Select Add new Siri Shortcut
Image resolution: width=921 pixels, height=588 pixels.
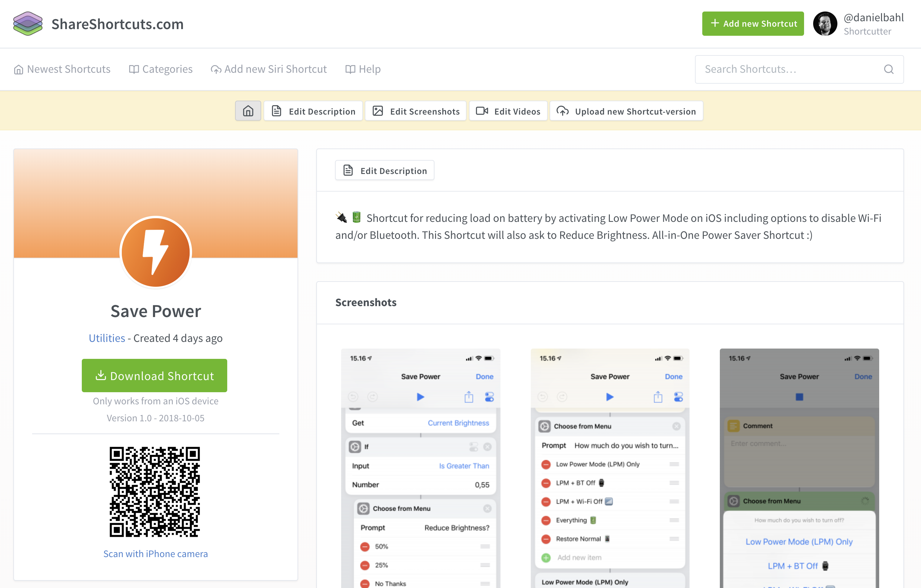pyautogui.click(x=275, y=69)
